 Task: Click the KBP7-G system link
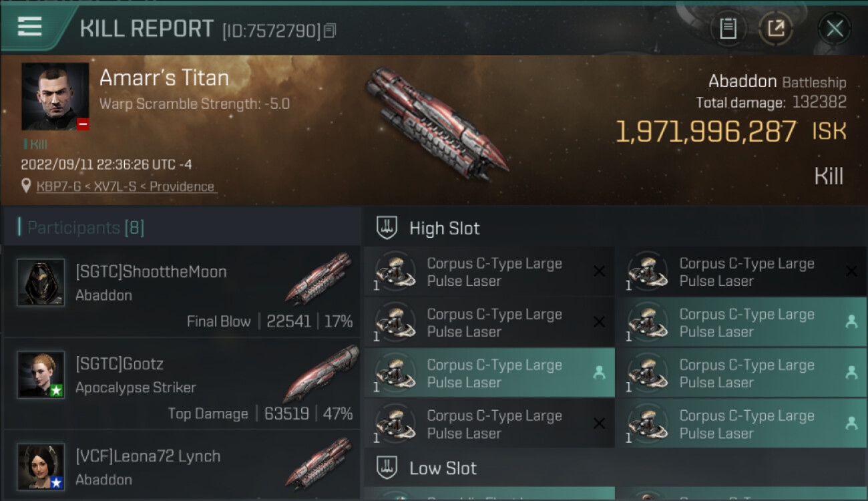[58, 186]
